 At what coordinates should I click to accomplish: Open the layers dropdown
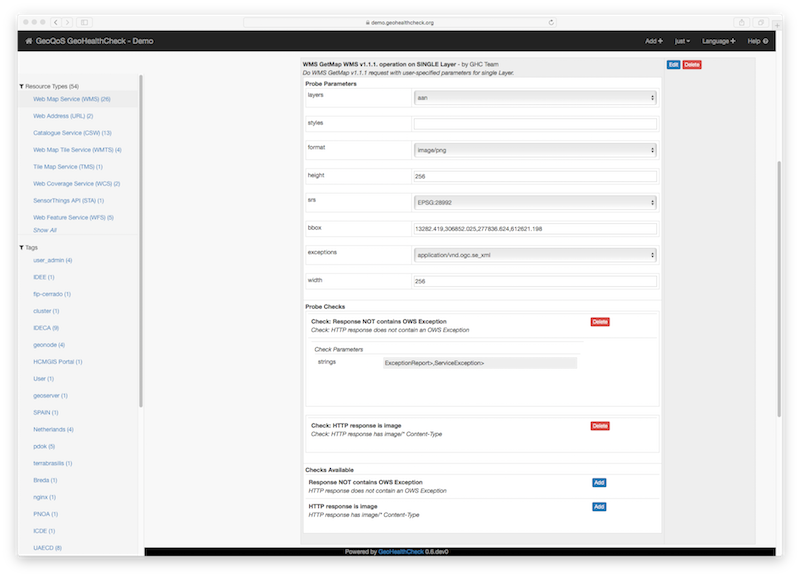point(534,98)
